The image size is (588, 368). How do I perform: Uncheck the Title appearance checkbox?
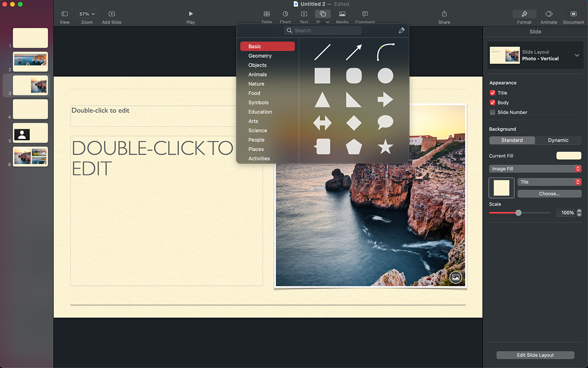point(492,92)
